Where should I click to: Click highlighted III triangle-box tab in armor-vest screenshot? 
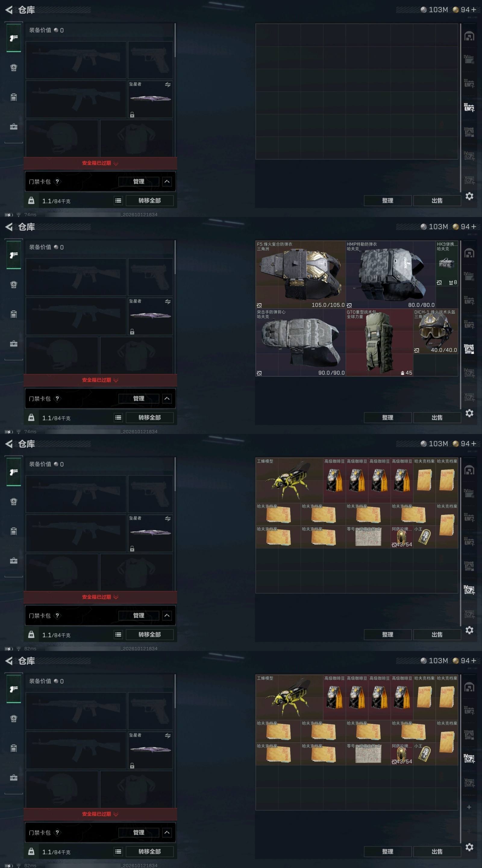[x=469, y=349]
